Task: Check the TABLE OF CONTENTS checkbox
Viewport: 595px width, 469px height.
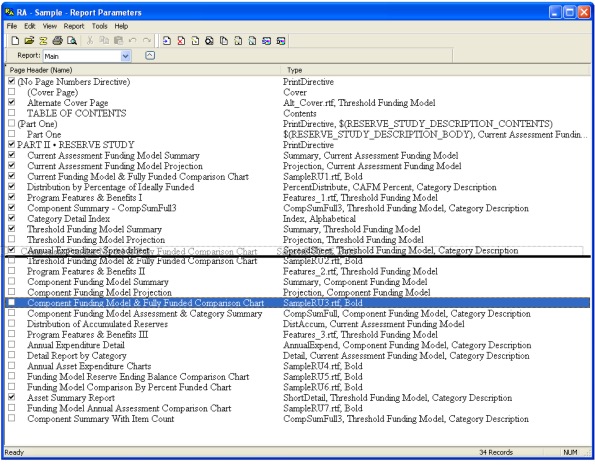Action: [11, 112]
